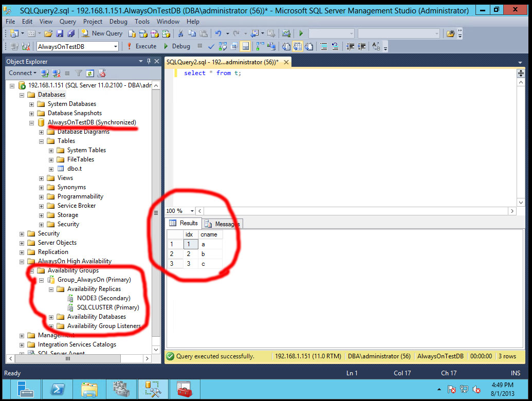
Task: Open the AlwaysOnTestDB database dropdown
Action: pos(117,46)
